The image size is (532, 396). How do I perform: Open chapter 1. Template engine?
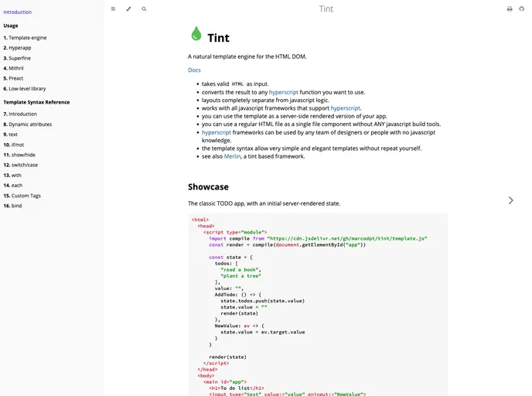[x=25, y=38]
